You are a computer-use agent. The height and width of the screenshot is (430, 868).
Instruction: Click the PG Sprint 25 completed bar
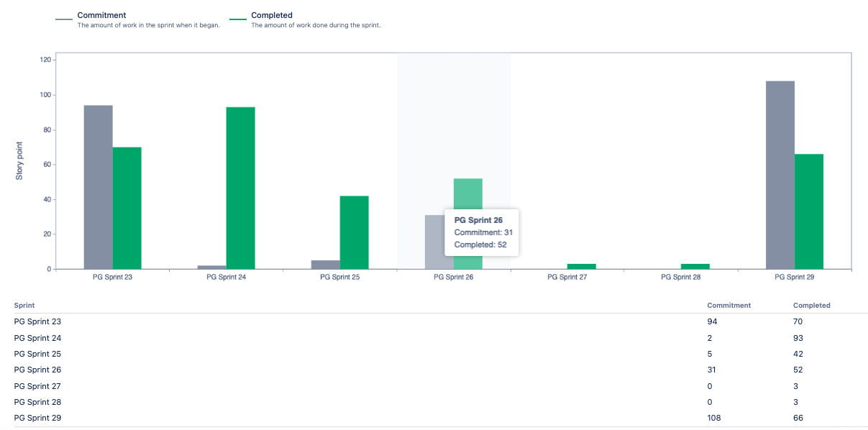[x=355, y=232]
